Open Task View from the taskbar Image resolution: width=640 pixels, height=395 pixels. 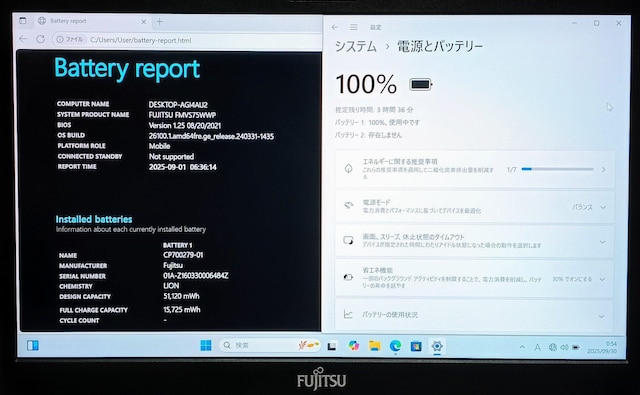332,346
